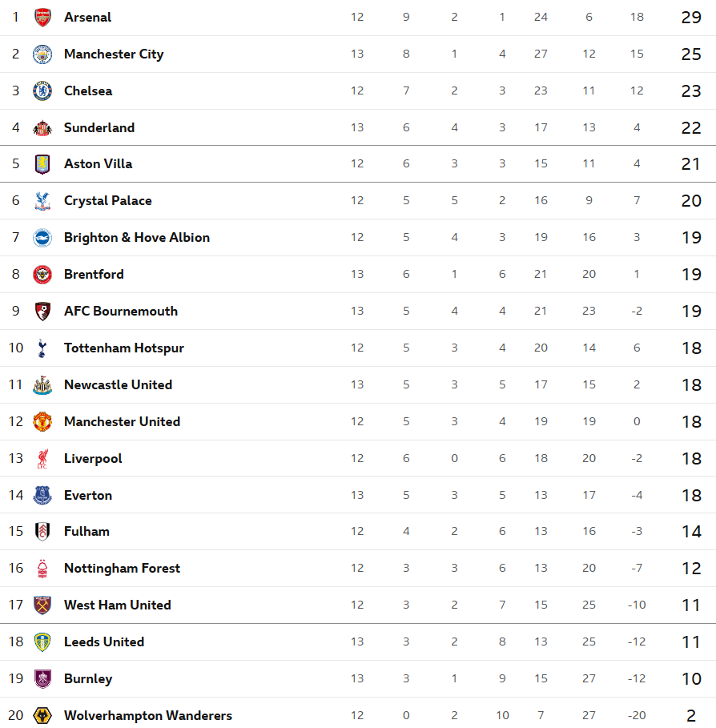The height and width of the screenshot is (728, 716).
Task: Click the Crystal Palace eagle crest
Action: 42,200
